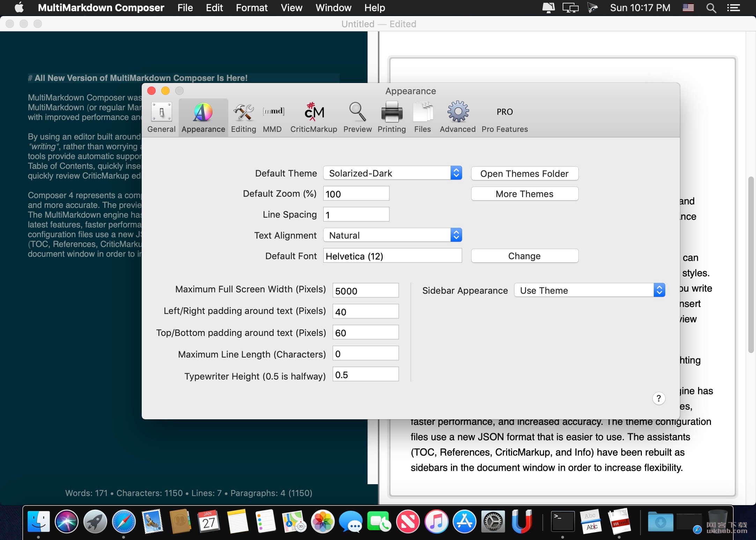This screenshot has width=756, height=540.
Task: Open the Printing preferences pane
Action: pyautogui.click(x=392, y=118)
